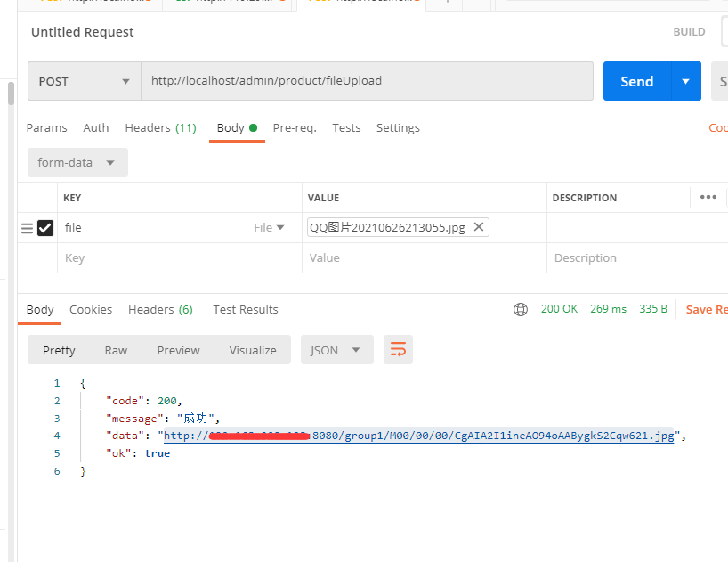The image size is (728, 562).
Task: Open the response Headers (6) tab
Action: click(x=160, y=309)
